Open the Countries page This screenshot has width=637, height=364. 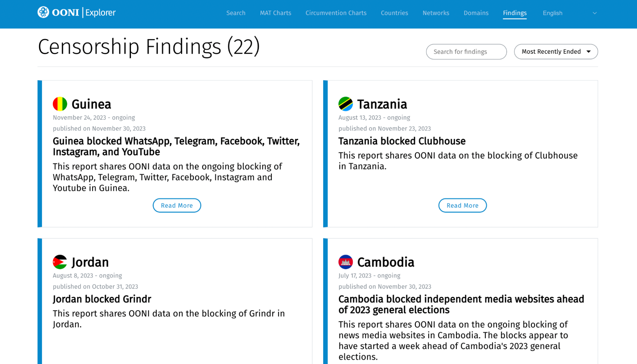coord(394,13)
